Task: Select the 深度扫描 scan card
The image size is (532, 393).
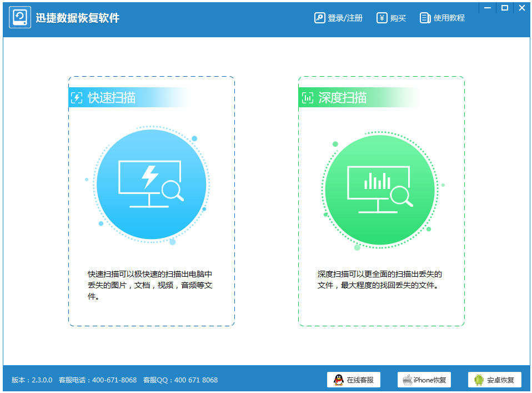Action: tap(380, 200)
